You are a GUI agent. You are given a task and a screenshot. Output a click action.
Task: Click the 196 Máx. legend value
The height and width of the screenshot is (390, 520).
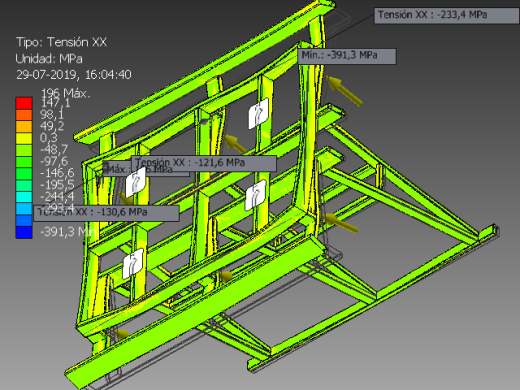click(x=65, y=93)
